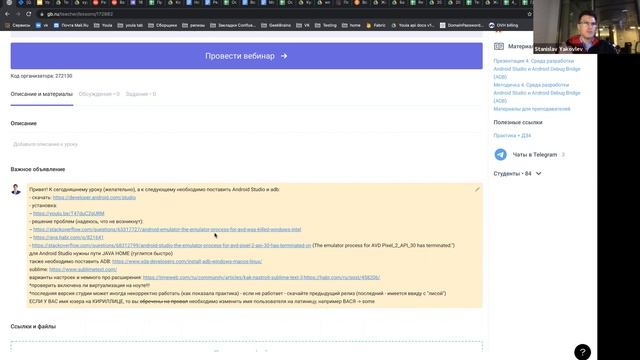Image resolution: width=640 pixels, height=360 pixels.
Task: Switch to the 'Обсуждения' tab
Action: pyautogui.click(x=99, y=94)
